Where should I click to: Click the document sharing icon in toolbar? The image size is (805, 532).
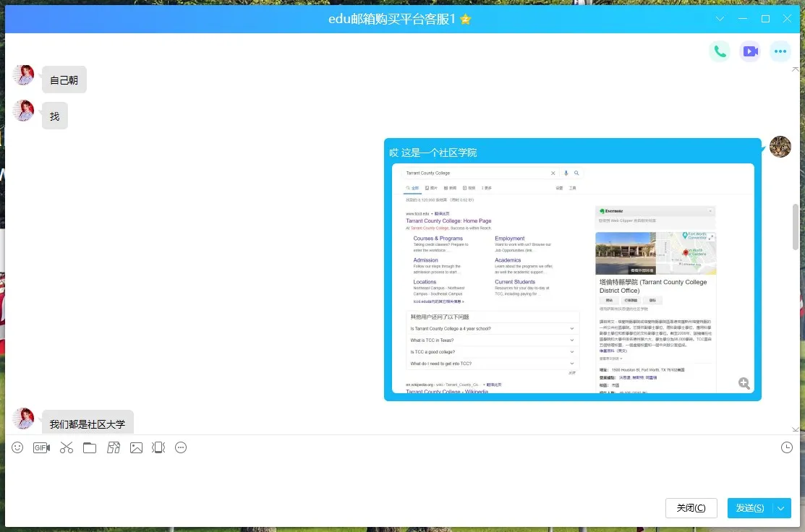(x=114, y=448)
